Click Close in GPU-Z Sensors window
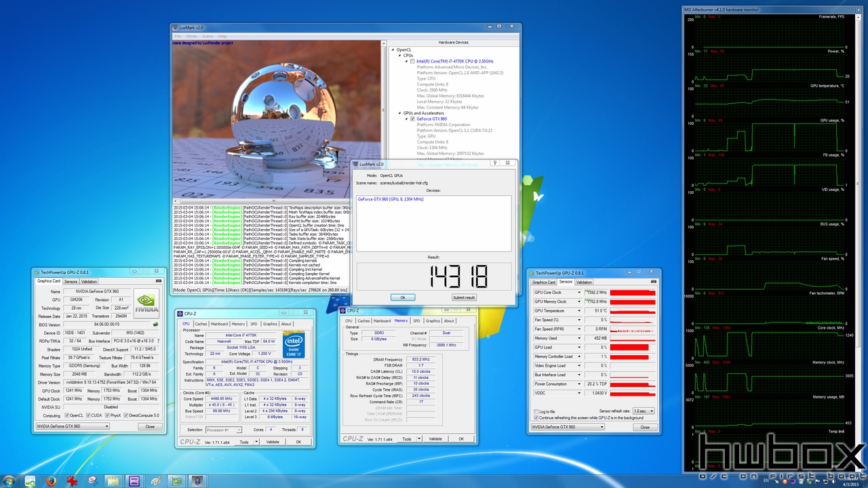Image resolution: width=868 pixels, height=488 pixels. pyautogui.click(x=645, y=427)
